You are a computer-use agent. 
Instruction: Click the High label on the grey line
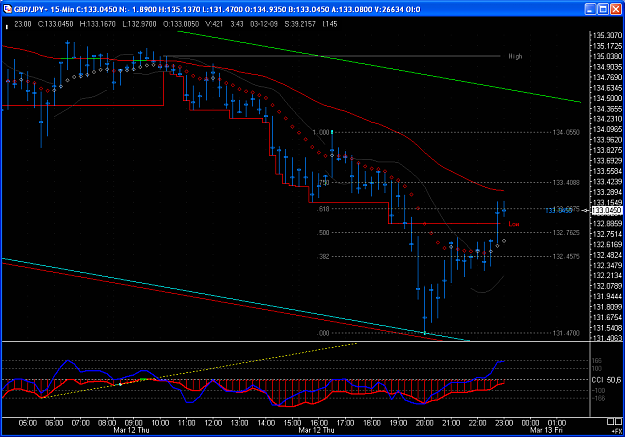(x=515, y=56)
